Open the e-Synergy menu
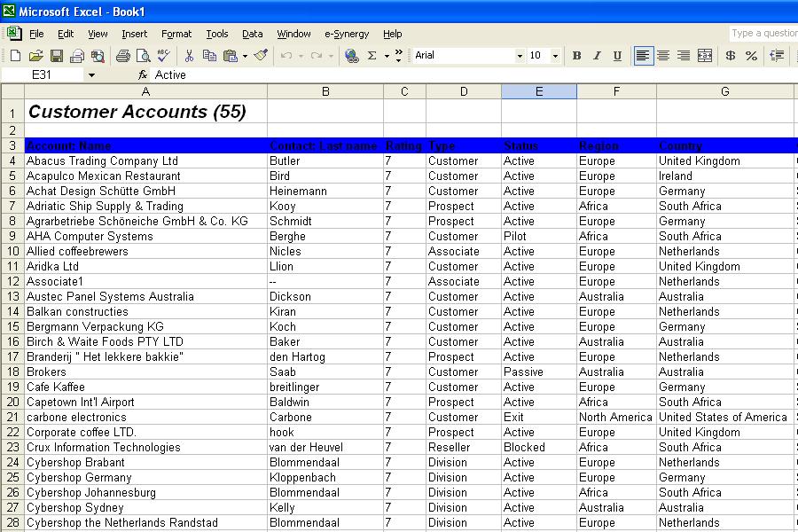This screenshot has height=532, width=798. (x=347, y=34)
